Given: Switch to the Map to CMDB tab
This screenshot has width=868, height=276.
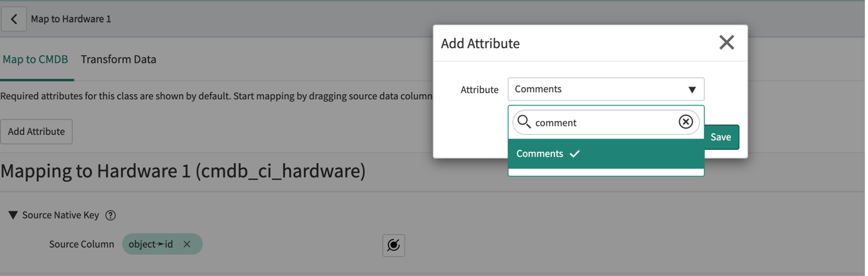Looking at the screenshot, I should (36, 59).
